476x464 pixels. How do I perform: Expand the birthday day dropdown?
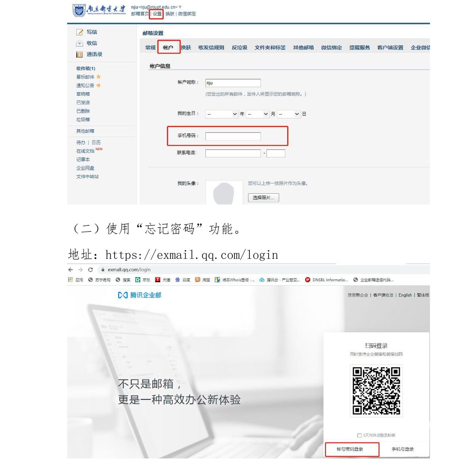(x=288, y=114)
